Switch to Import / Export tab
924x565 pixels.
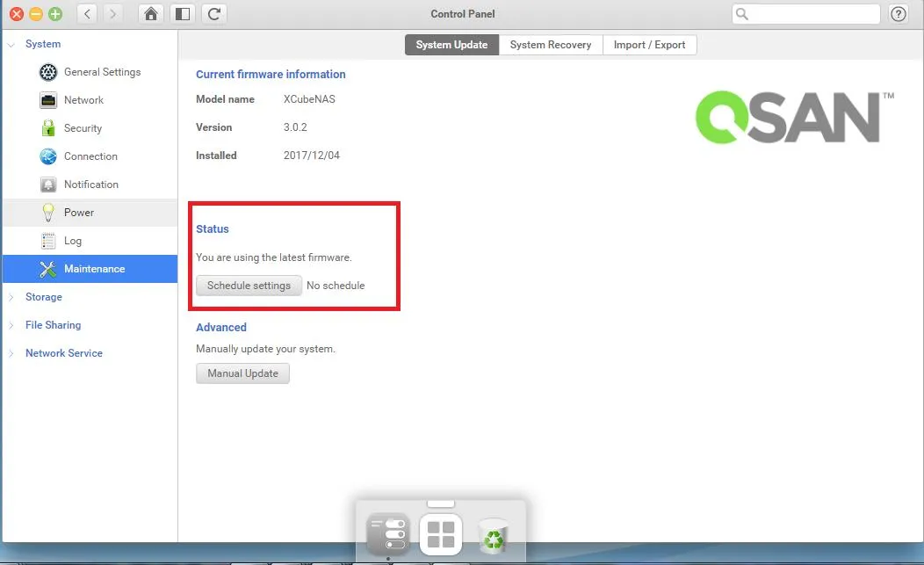(649, 45)
